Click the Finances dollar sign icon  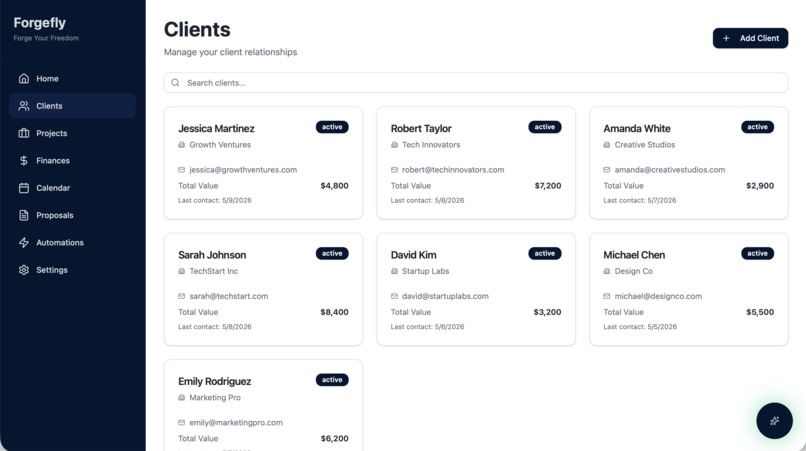coord(24,160)
